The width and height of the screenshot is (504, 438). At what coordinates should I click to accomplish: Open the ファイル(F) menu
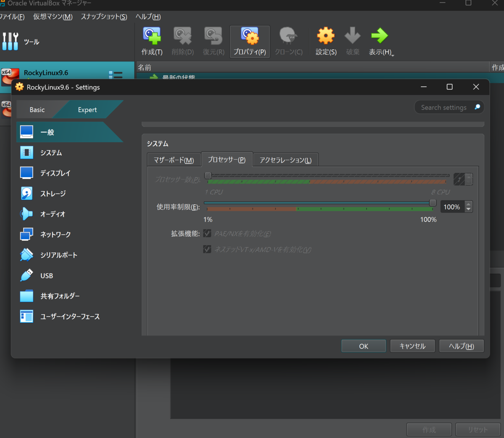tap(12, 16)
